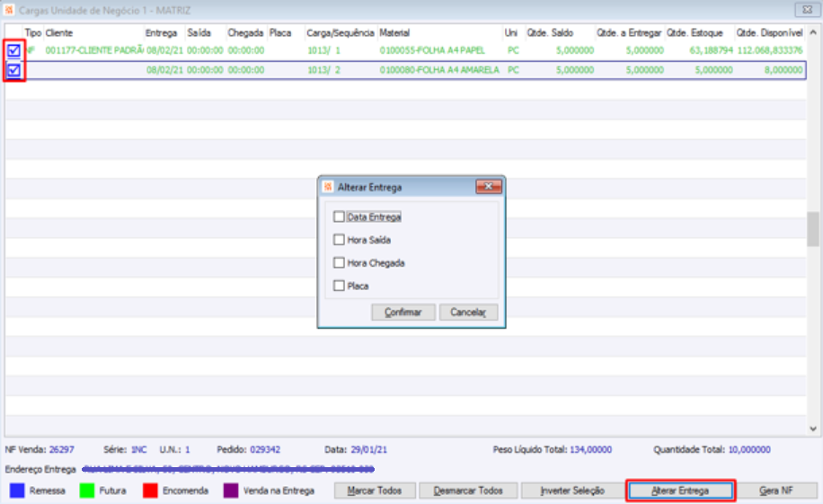
Task: Click Pedido value 029342
Action: click(x=265, y=450)
